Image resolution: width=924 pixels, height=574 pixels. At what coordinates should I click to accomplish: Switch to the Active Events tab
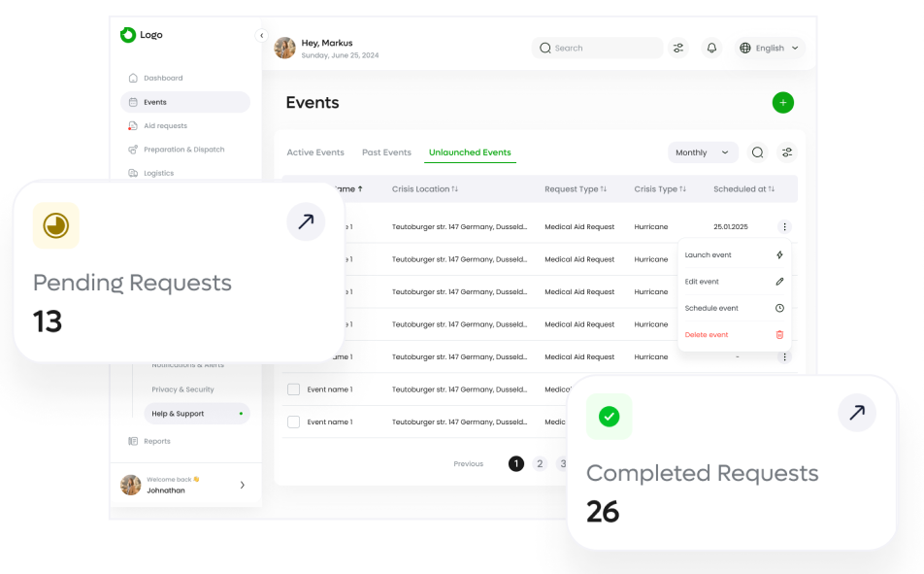315,152
